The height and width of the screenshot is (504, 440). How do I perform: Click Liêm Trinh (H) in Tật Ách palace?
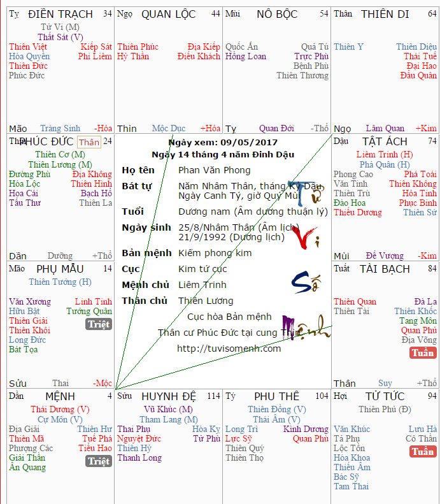click(385, 155)
